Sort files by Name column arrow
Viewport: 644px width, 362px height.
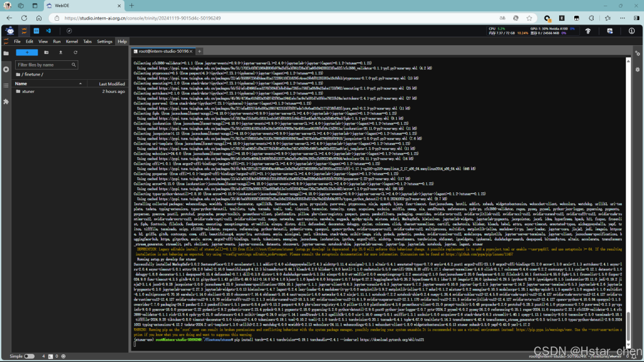click(80, 84)
